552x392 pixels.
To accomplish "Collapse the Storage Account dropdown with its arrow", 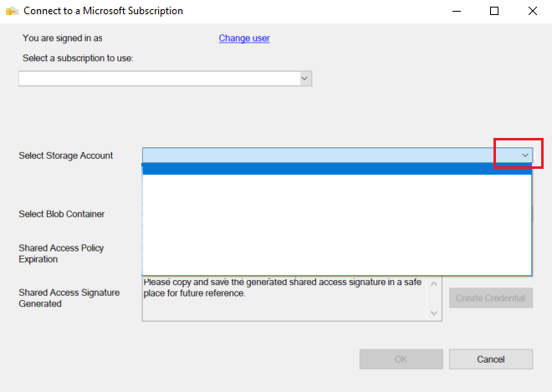I will [525, 155].
